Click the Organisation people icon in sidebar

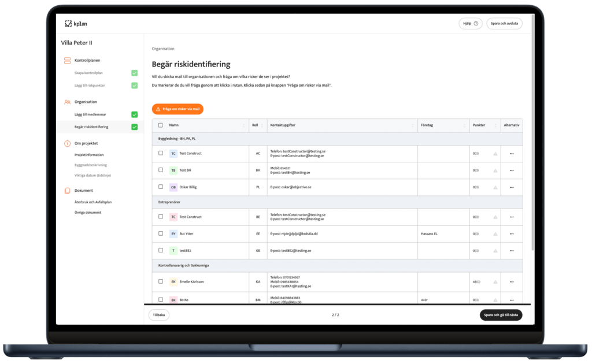(x=67, y=102)
